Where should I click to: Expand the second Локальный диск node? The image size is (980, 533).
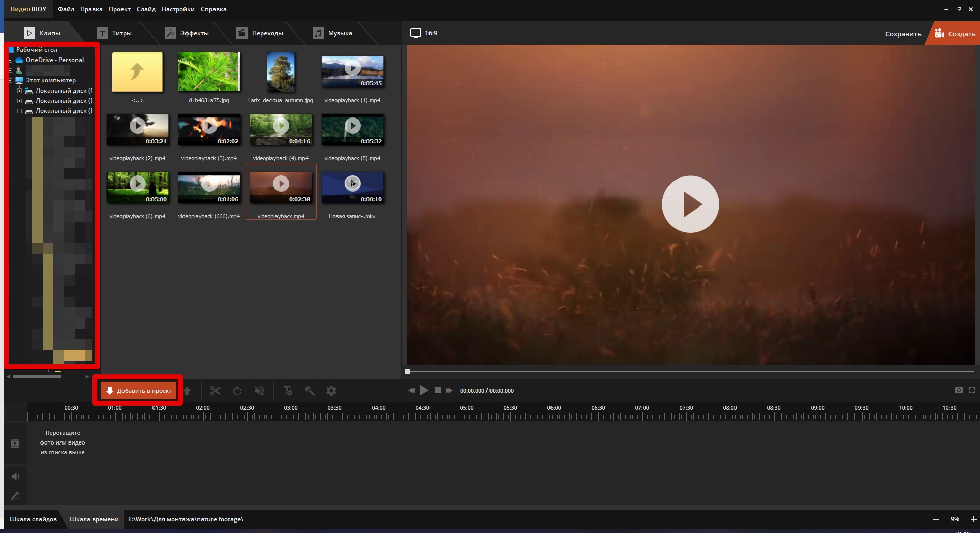click(x=20, y=101)
